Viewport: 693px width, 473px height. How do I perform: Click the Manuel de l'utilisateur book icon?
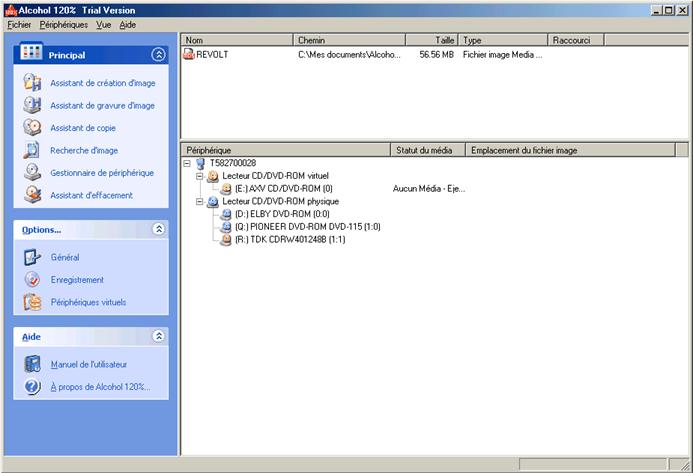point(32,364)
